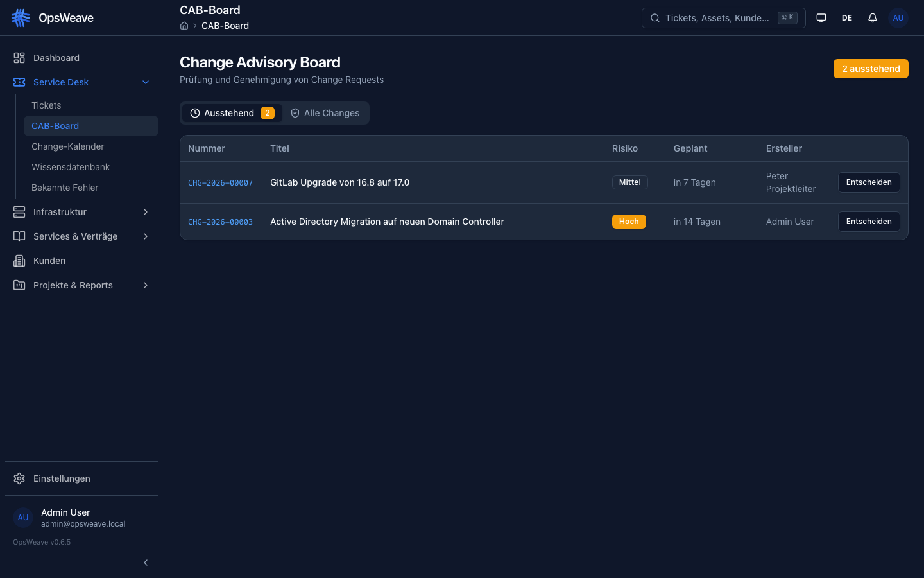Click the notification bell icon
The width and height of the screenshot is (924, 578).
click(x=873, y=17)
